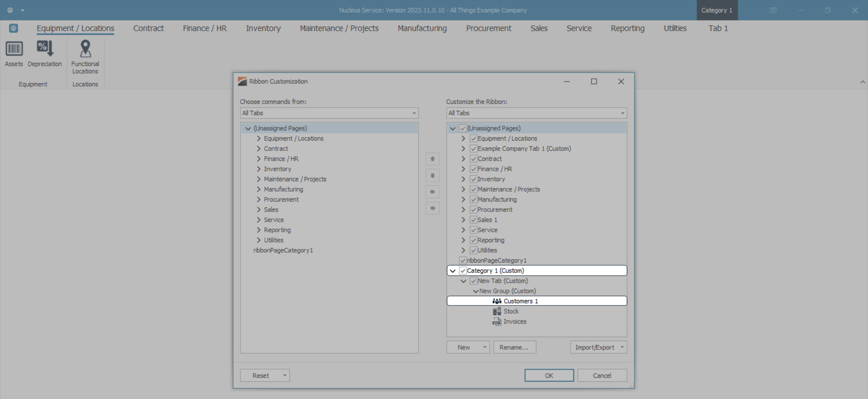The height and width of the screenshot is (399, 868).
Task: Confirm the dialog with OK
Action: pyautogui.click(x=549, y=376)
